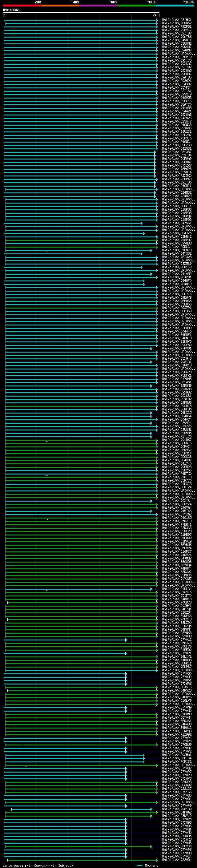197x868 pixels.
Task: Open hit UniRef100_Q7Y0L4
Action: [176, 857]
